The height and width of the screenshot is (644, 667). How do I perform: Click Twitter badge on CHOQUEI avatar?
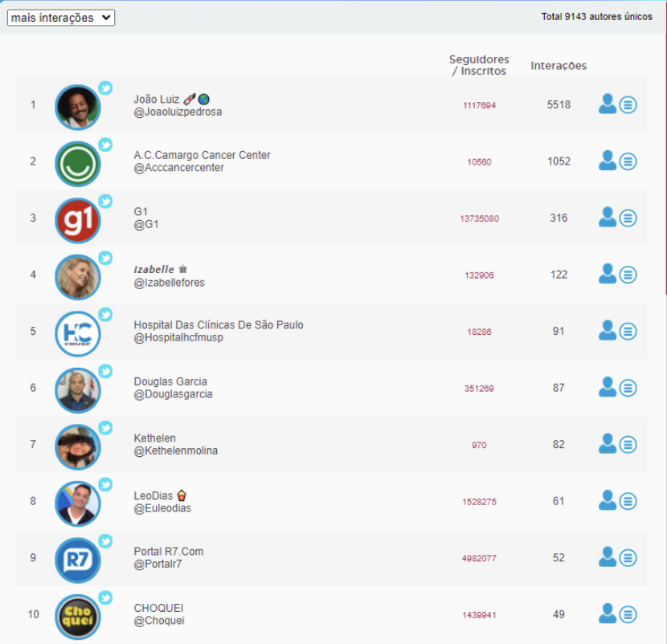click(105, 597)
